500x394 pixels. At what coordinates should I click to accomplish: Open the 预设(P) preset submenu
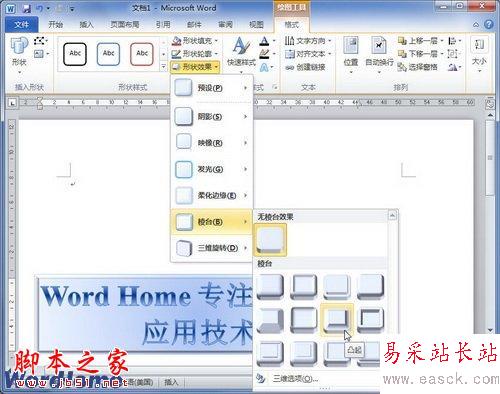(212, 88)
